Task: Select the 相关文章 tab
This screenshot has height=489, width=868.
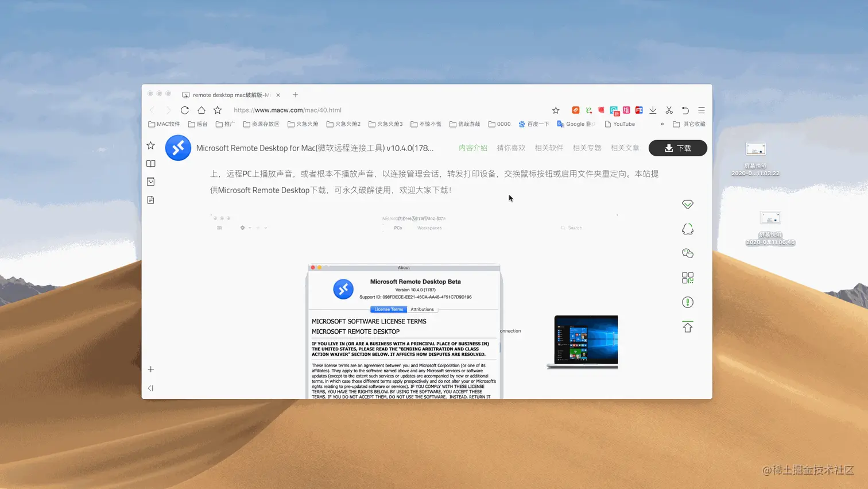Action: [625, 148]
